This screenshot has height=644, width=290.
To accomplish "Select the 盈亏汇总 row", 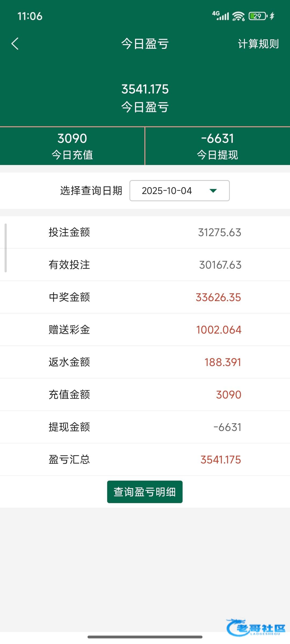I will coord(145,460).
